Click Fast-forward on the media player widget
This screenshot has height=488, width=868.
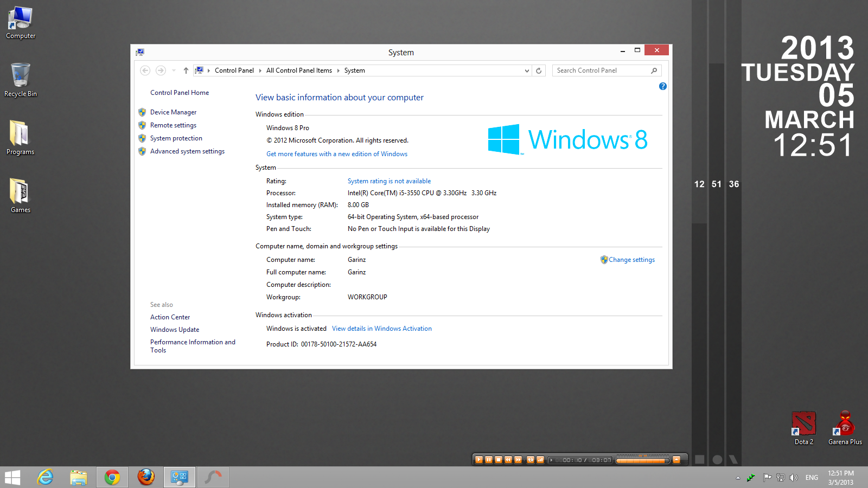point(518,460)
